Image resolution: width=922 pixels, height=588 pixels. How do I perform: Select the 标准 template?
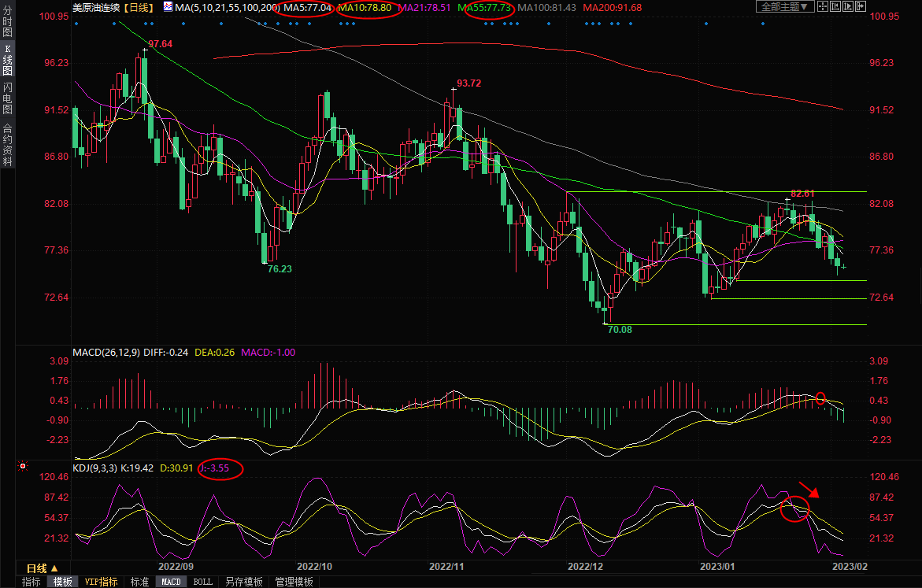pos(139,582)
